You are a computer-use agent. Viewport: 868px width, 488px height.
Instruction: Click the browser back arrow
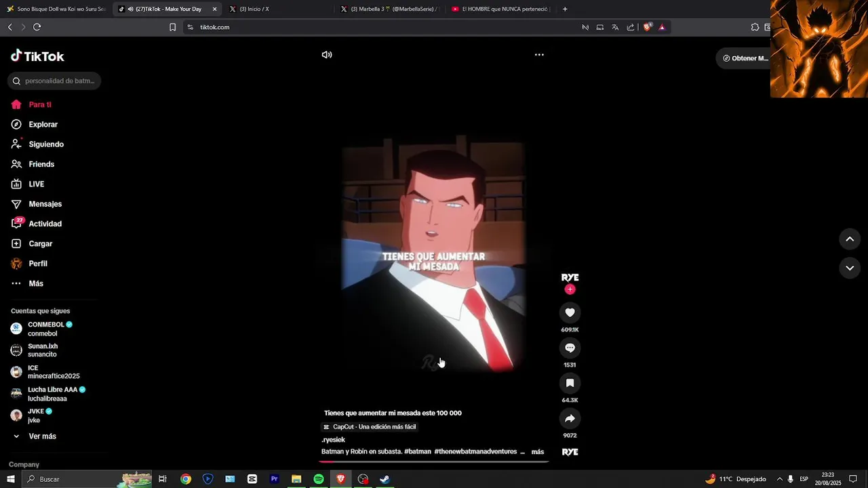9,27
